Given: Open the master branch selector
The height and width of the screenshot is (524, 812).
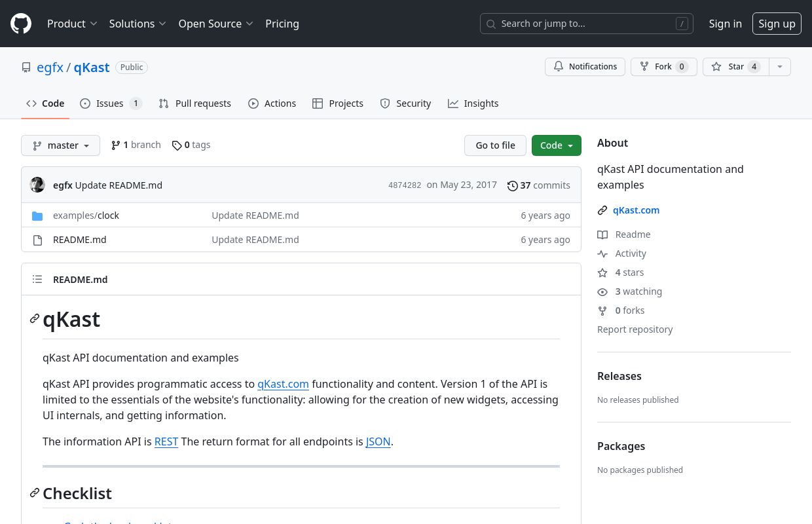Looking at the screenshot, I should coord(60,145).
